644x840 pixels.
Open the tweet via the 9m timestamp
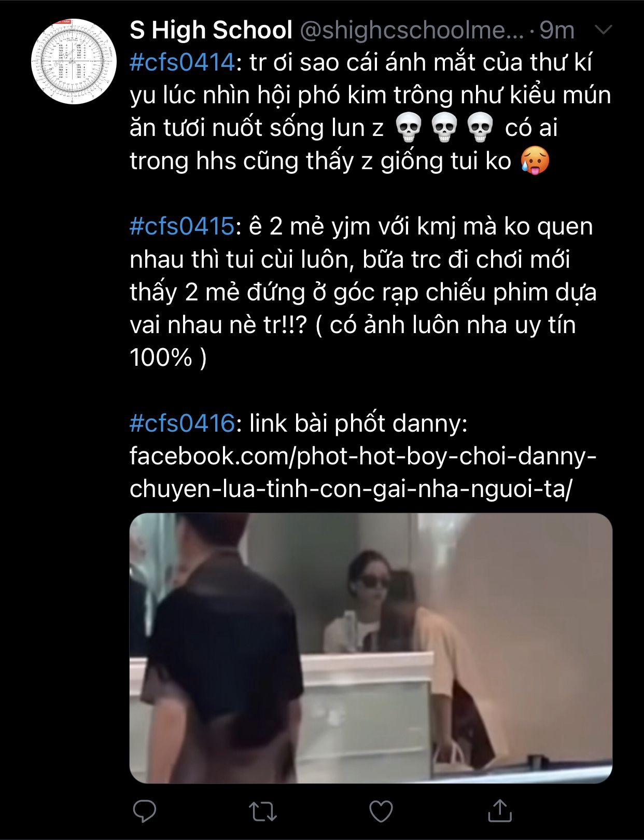(x=557, y=30)
